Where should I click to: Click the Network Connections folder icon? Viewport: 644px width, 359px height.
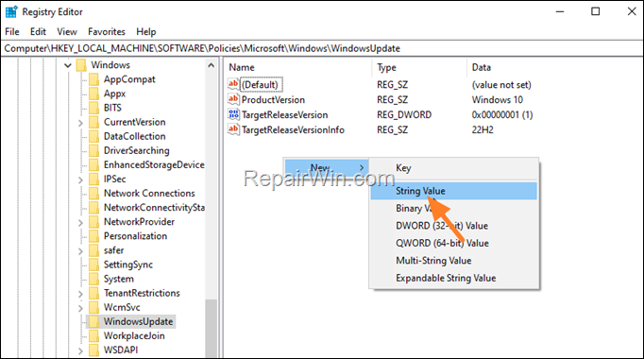[94, 193]
